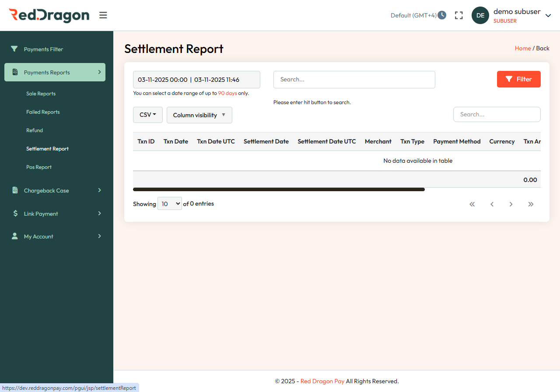The width and height of the screenshot is (560, 392).
Task: Open the timezone clock icon
Action: pyautogui.click(x=442, y=15)
